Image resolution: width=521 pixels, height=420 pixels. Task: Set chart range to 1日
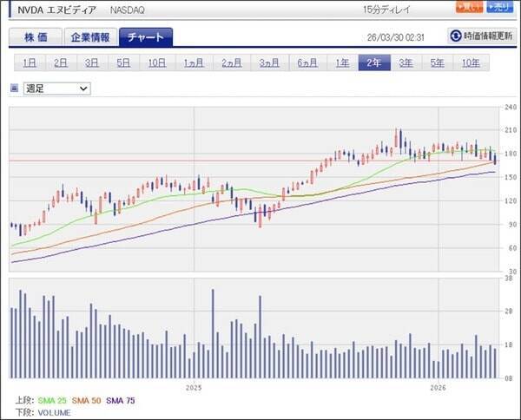[x=30, y=62]
